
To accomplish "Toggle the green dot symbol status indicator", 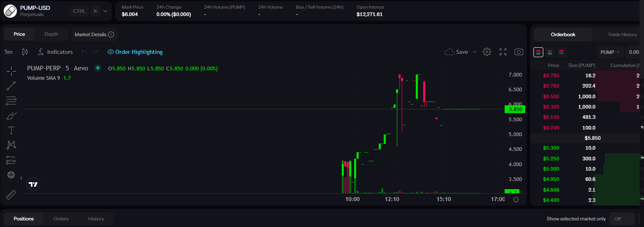I will tap(97, 68).
